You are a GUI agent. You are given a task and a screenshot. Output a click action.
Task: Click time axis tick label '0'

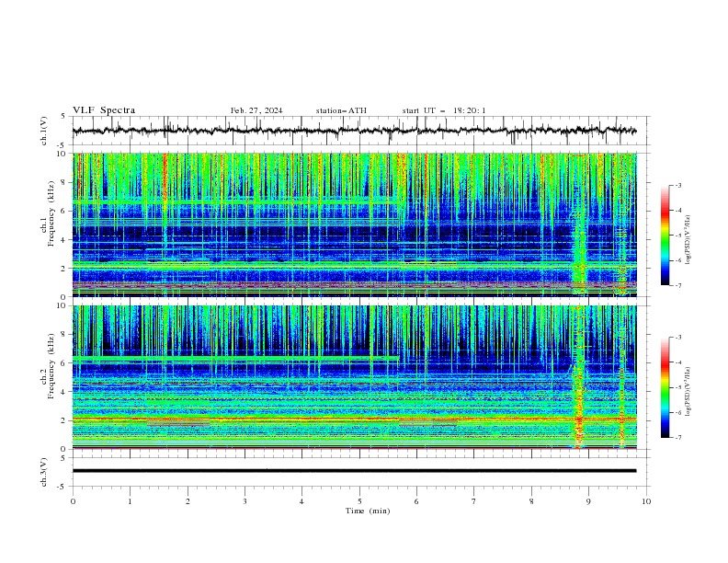pos(73,501)
